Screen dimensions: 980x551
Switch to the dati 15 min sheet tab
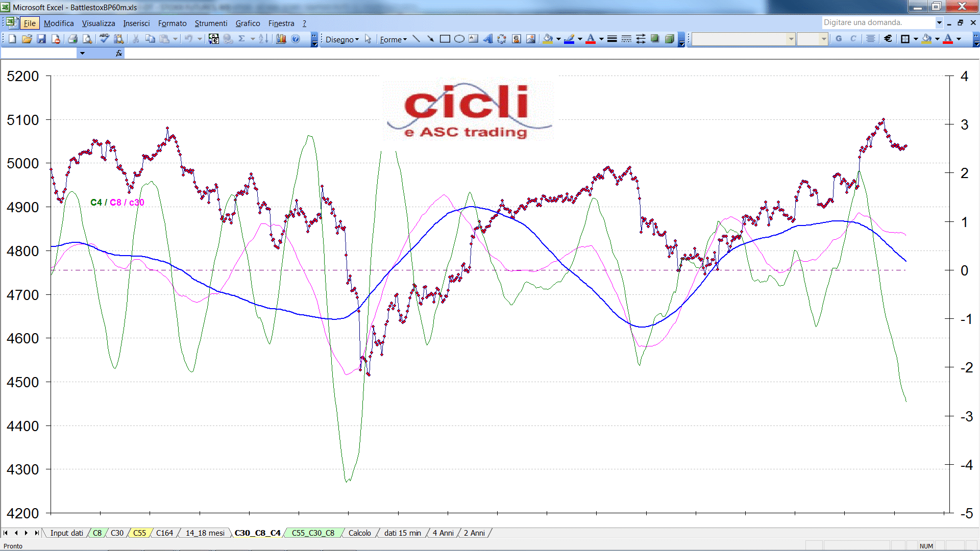click(x=402, y=533)
